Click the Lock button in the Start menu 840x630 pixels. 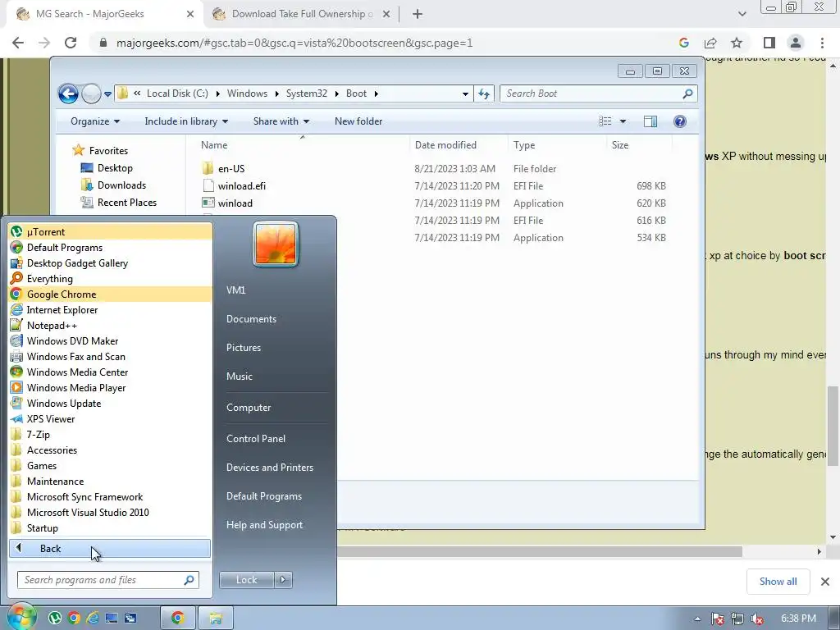(x=246, y=580)
